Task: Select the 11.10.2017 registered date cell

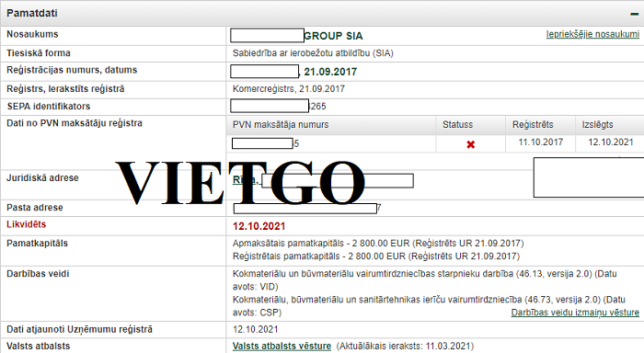Action: [541, 142]
